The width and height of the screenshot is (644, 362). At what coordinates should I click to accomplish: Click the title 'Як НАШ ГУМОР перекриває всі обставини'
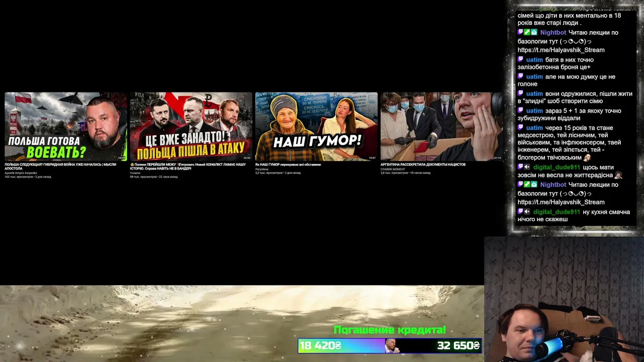(x=288, y=164)
